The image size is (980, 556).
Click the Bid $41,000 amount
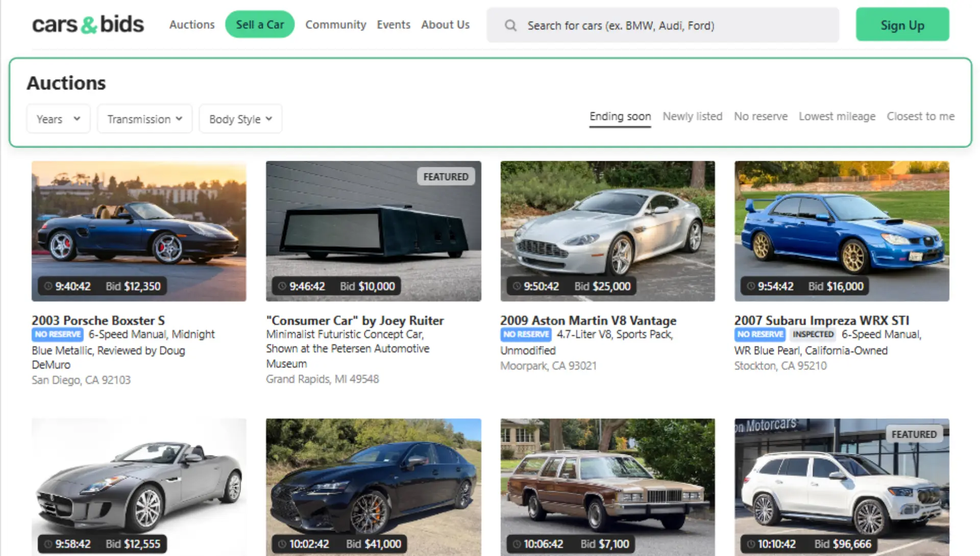(373, 544)
